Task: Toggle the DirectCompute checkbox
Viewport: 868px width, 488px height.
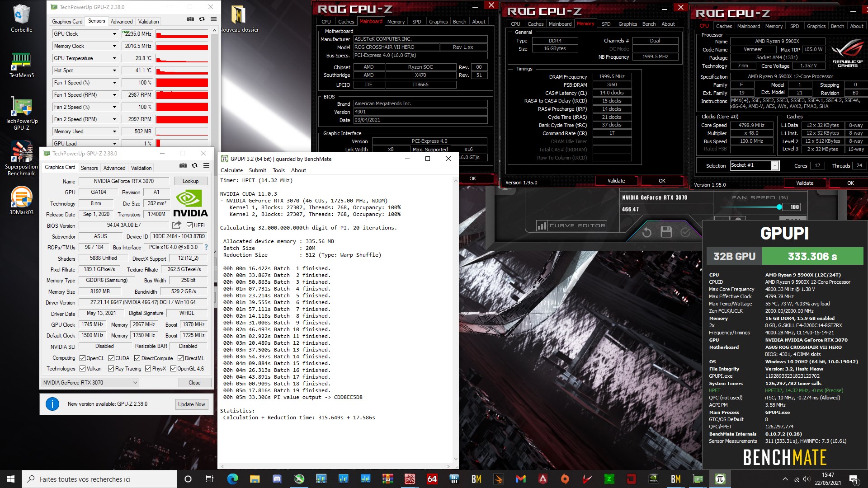Action: [x=137, y=358]
